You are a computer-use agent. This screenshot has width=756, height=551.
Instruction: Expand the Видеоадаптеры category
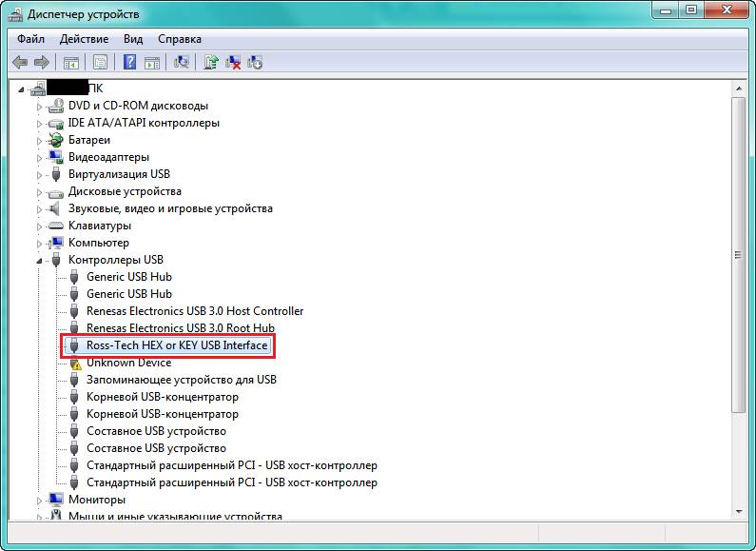pos(39,158)
